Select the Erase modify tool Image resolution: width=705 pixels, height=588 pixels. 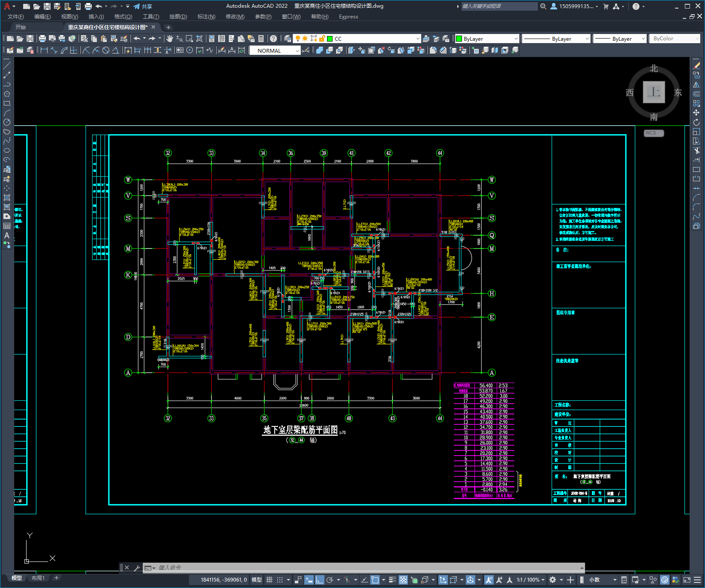tap(696, 66)
